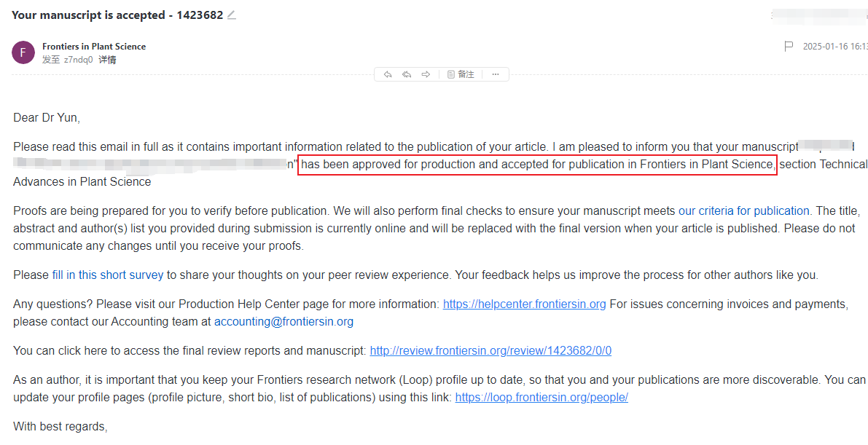Click the accounting@frontiersin.org email address
This screenshot has width=868, height=445.
coord(284,322)
